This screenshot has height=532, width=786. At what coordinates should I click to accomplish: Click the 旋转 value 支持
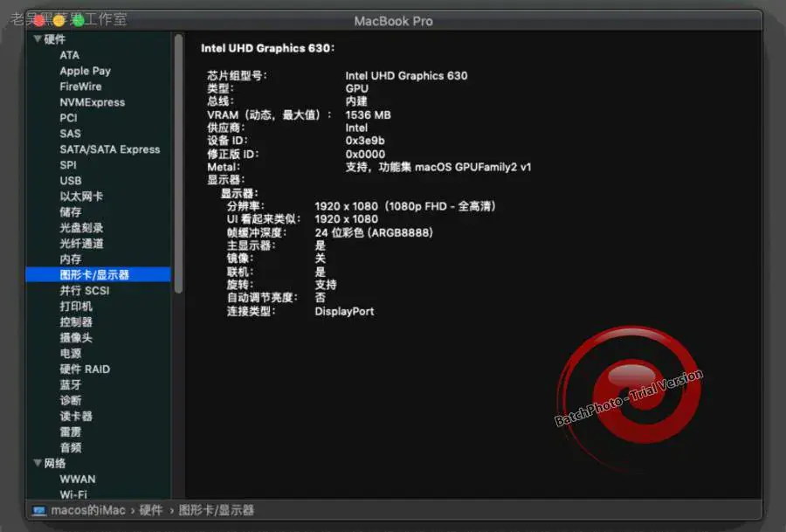326,285
